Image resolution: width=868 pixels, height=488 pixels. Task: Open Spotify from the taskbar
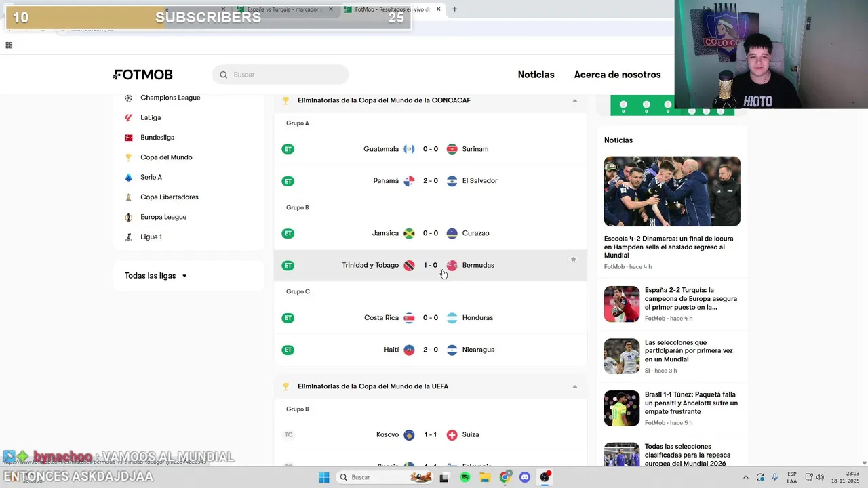click(465, 477)
